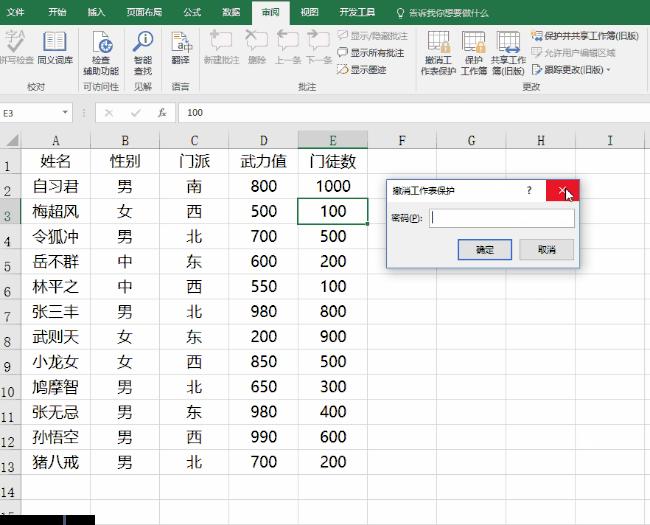Launch Smart Lookup (智能查找)
Screen dimensions: 650x525
[143, 53]
